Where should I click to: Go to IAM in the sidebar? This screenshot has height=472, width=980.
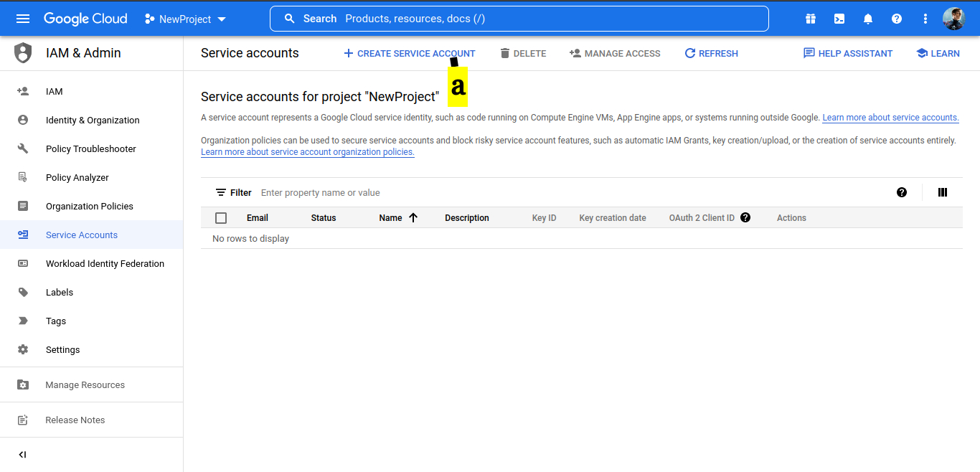(91, 91)
